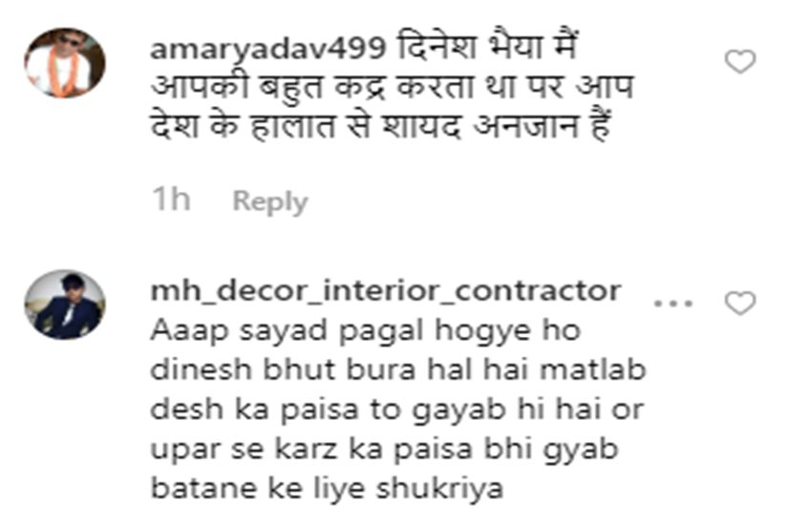The height and width of the screenshot is (525, 812).
Task: Visit the mh_decor_interior_contractor username link
Action: pyautogui.click(x=385, y=291)
